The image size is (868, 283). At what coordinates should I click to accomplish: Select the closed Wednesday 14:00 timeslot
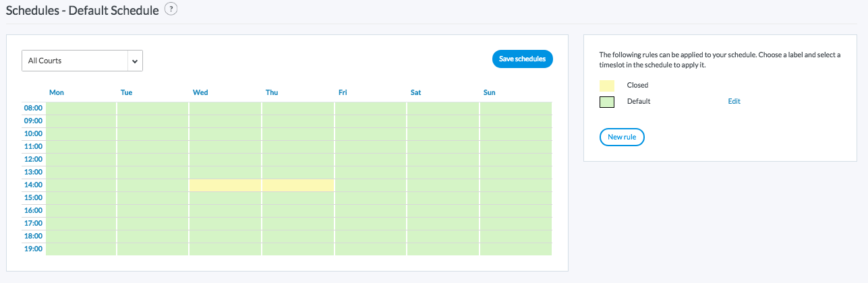point(225,185)
